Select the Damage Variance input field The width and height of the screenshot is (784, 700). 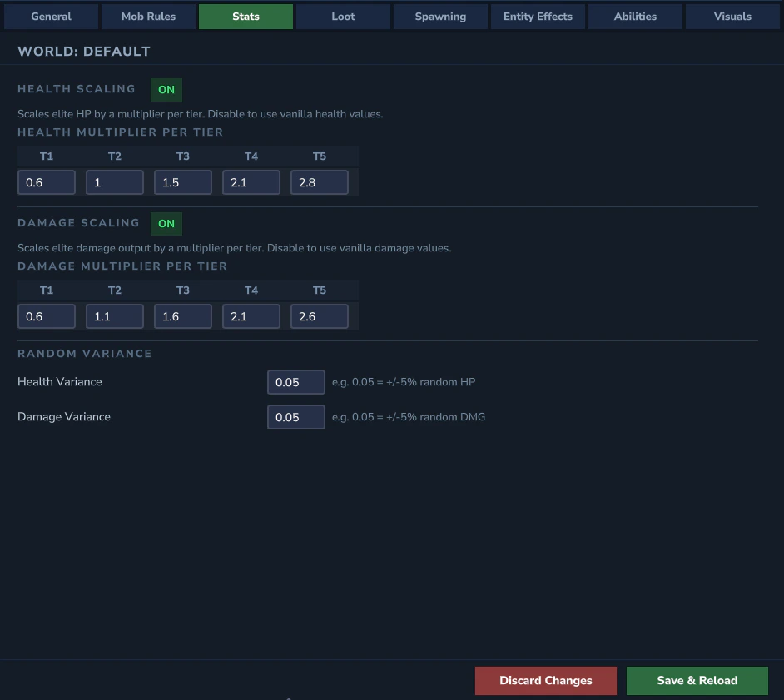(296, 416)
